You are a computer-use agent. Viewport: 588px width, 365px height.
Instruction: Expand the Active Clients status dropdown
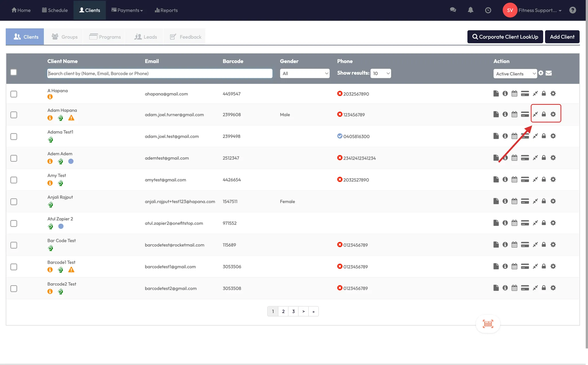[515, 74]
